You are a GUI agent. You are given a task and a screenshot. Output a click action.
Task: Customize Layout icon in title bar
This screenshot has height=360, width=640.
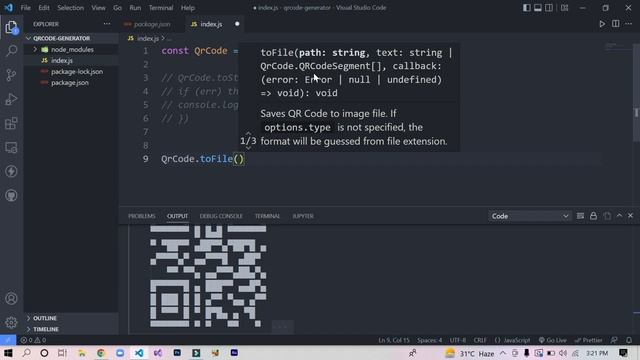(564, 8)
